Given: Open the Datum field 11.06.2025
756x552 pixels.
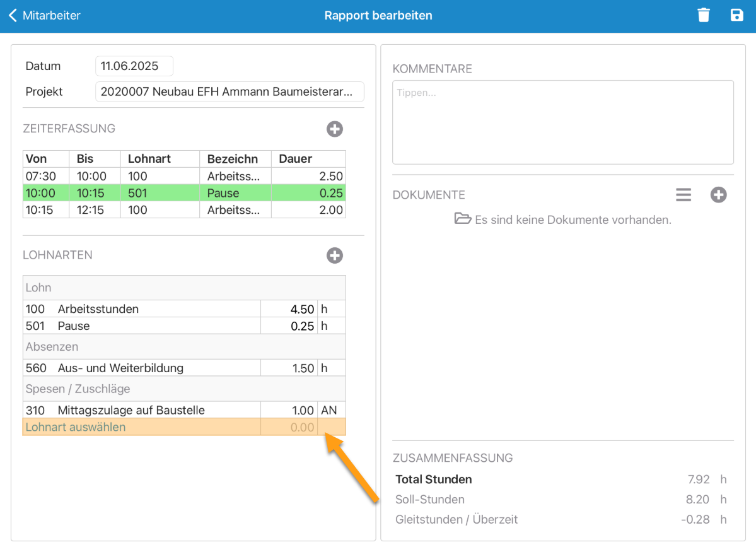Looking at the screenshot, I should click(134, 66).
